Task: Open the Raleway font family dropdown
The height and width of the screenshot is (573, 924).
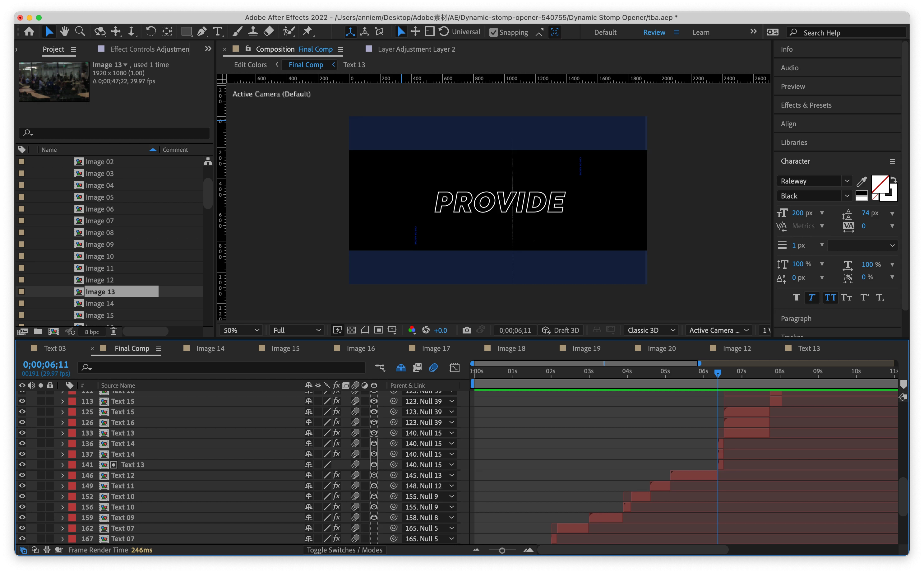Action: 846,181
